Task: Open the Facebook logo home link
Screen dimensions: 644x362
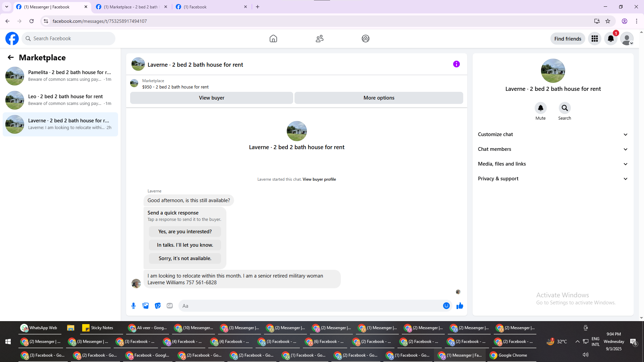Action: (12, 39)
